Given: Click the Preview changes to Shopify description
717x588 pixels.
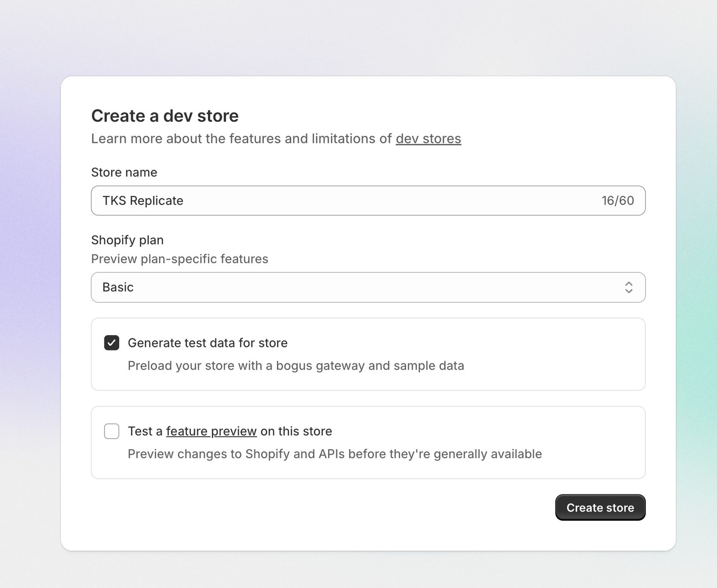Looking at the screenshot, I should point(335,454).
